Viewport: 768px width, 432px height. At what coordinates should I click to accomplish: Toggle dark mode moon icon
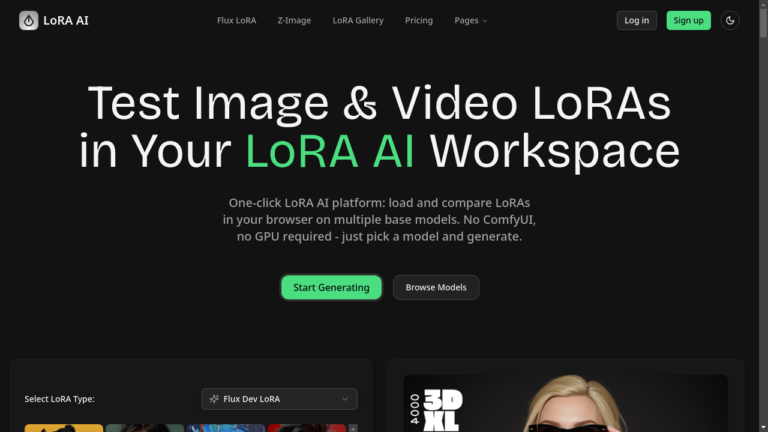730,21
